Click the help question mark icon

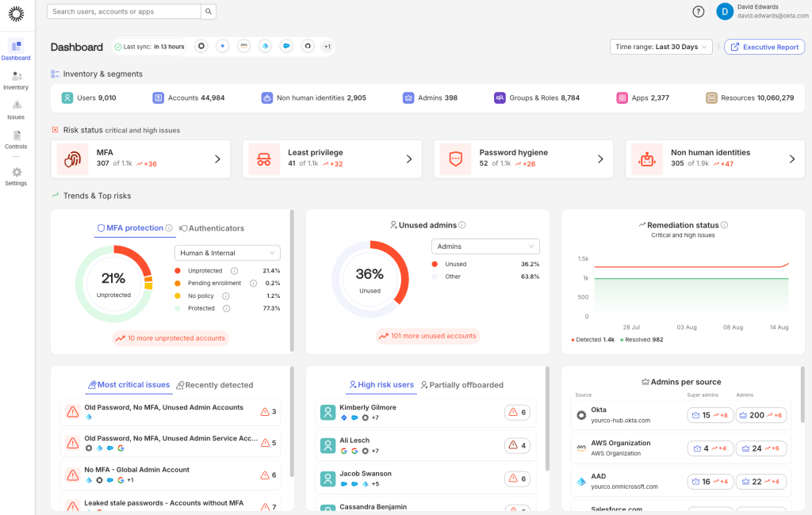pos(698,12)
